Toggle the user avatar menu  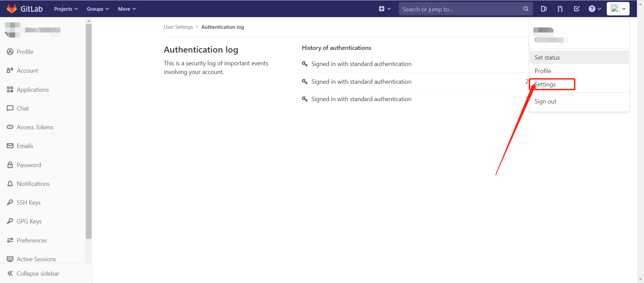(x=618, y=9)
